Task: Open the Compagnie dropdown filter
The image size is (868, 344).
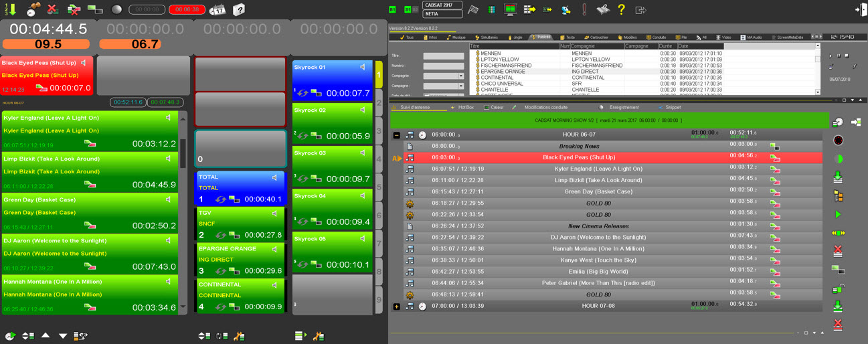Action: click(x=460, y=76)
